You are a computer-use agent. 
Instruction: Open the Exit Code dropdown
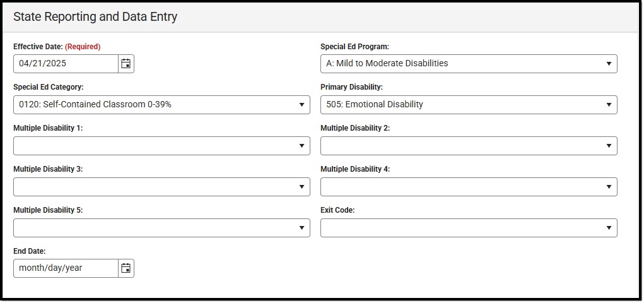point(468,228)
